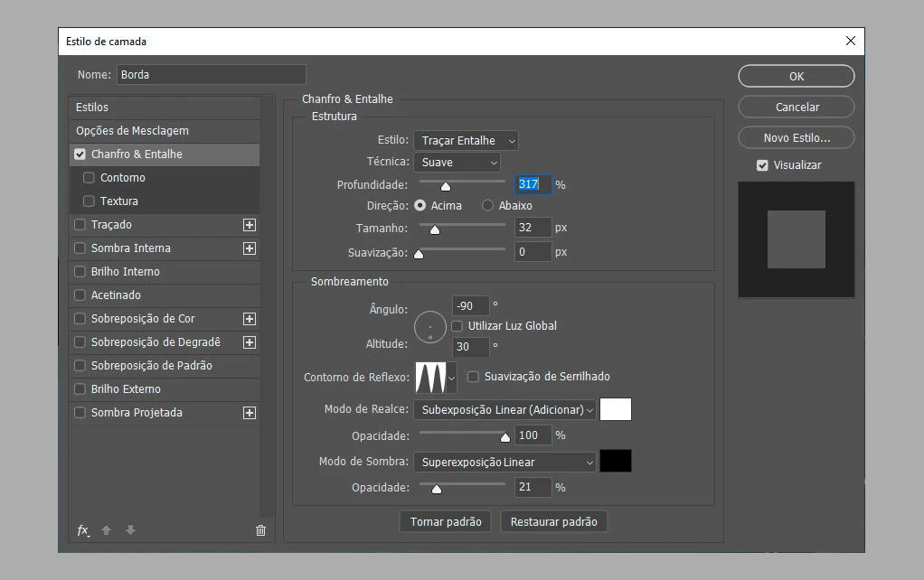Click the Cancelar button
This screenshot has width=924, height=580.
click(x=797, y=108)
